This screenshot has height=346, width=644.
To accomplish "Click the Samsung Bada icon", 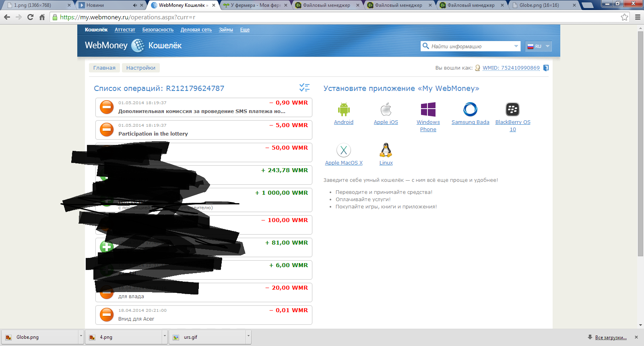I will (470, 109).
